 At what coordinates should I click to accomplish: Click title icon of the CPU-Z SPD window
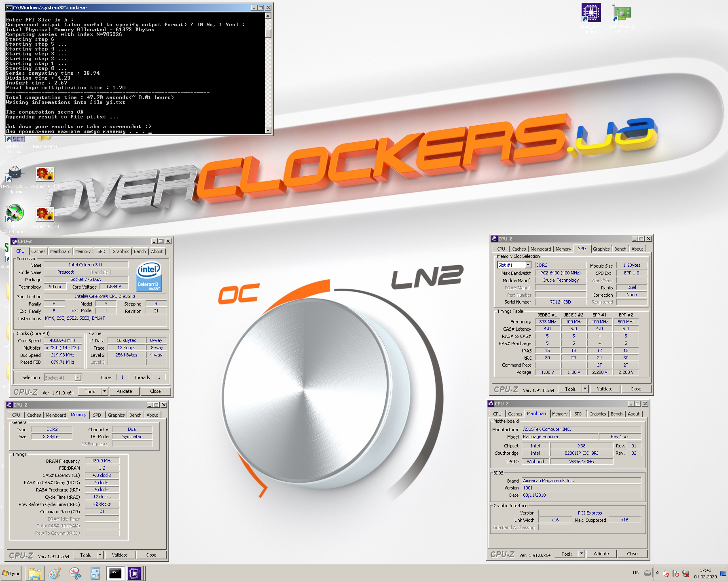point(494,239)
